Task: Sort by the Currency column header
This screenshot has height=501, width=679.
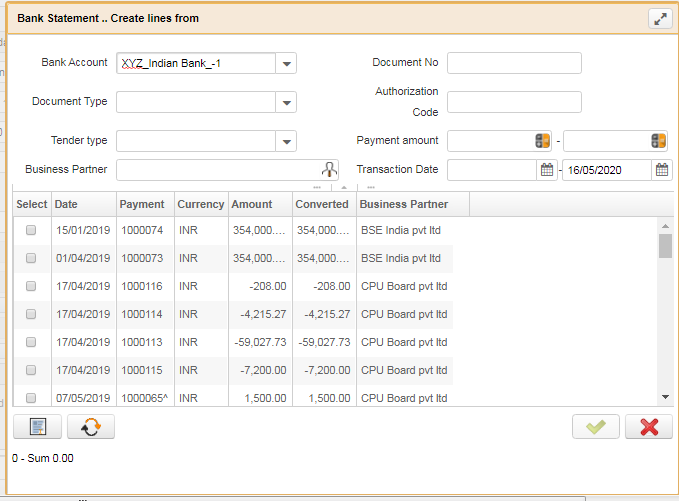Action: (x=201, y=204)
